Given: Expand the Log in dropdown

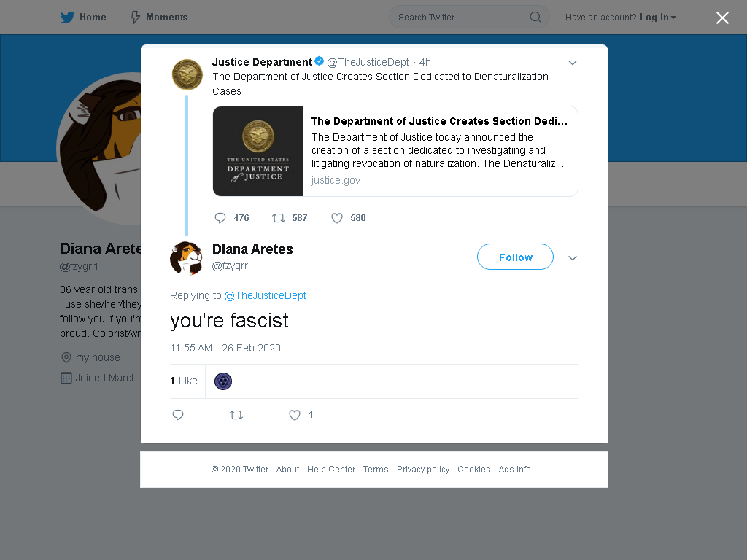Looking at the screenshot, I should click(658, 17).
